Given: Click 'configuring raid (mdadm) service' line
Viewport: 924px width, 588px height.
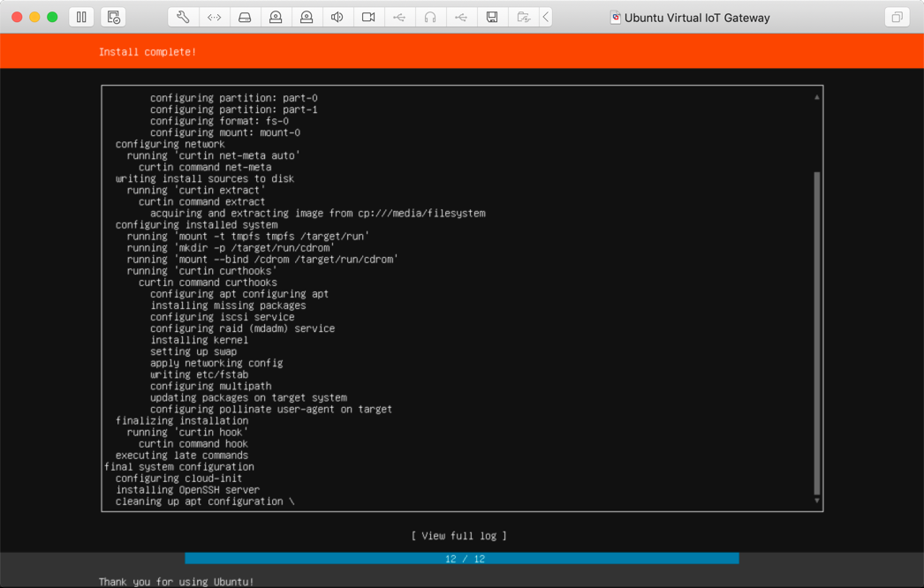Looking at the screenshot, I should click(242, 328).
